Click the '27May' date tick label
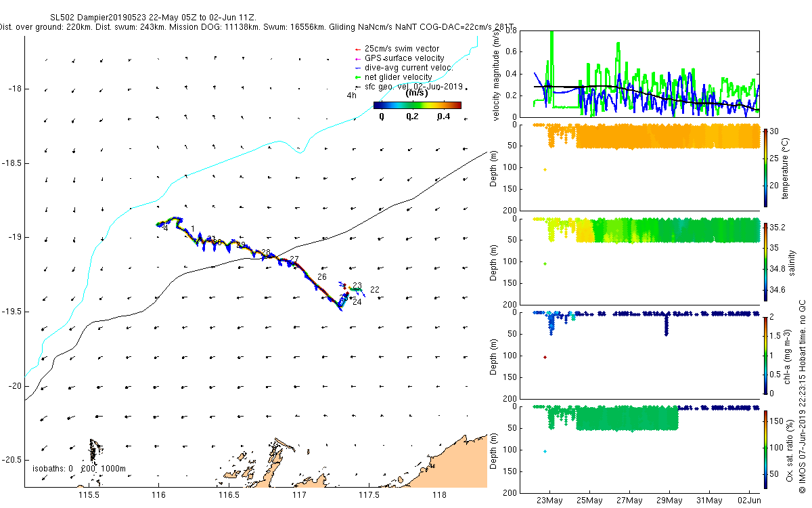This screenshot has width=812, height=508. point(629,501)
